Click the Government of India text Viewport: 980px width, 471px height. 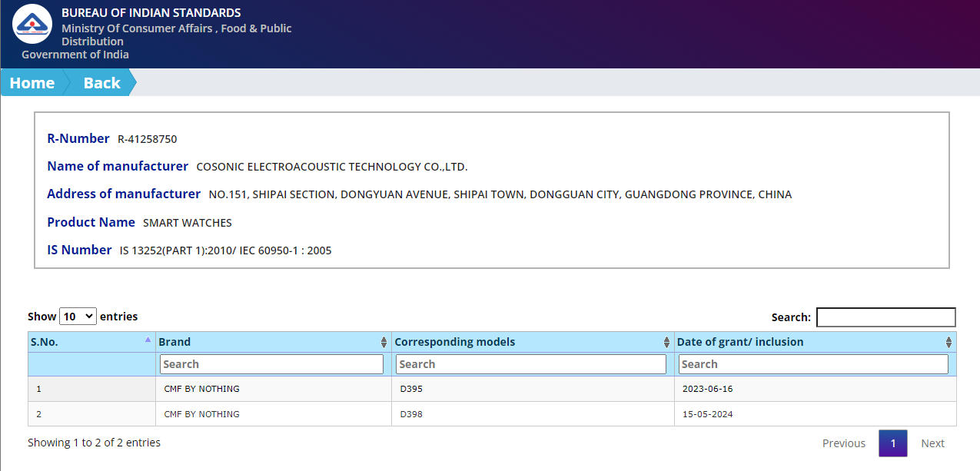[75, 55]
